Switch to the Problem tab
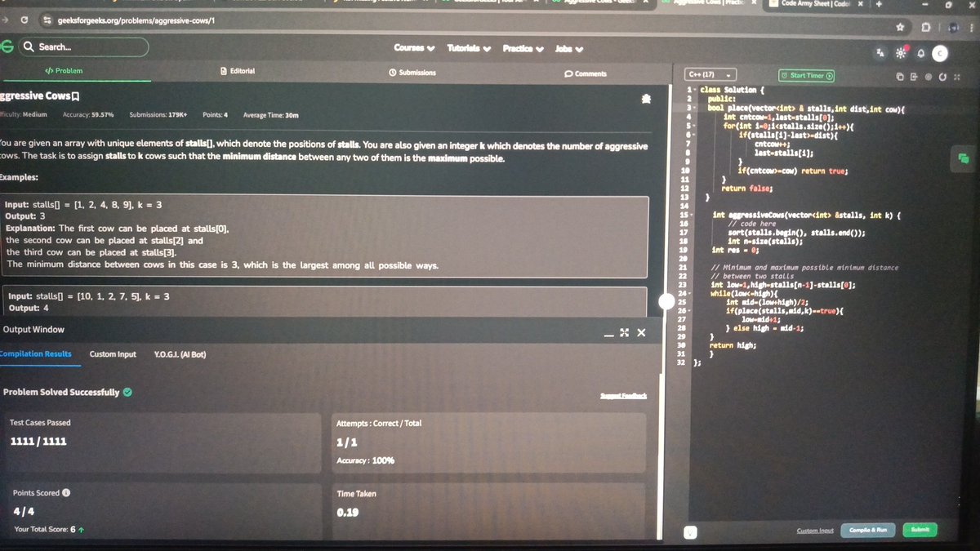The width and height of the screenshot is (980, 551). click(63, 71)
